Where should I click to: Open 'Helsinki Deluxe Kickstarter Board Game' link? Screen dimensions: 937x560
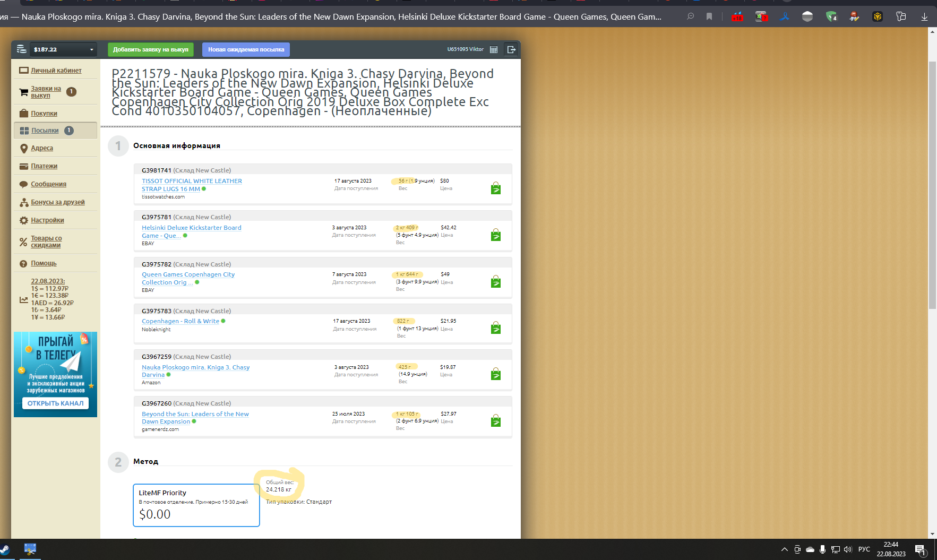pos(191,231)
